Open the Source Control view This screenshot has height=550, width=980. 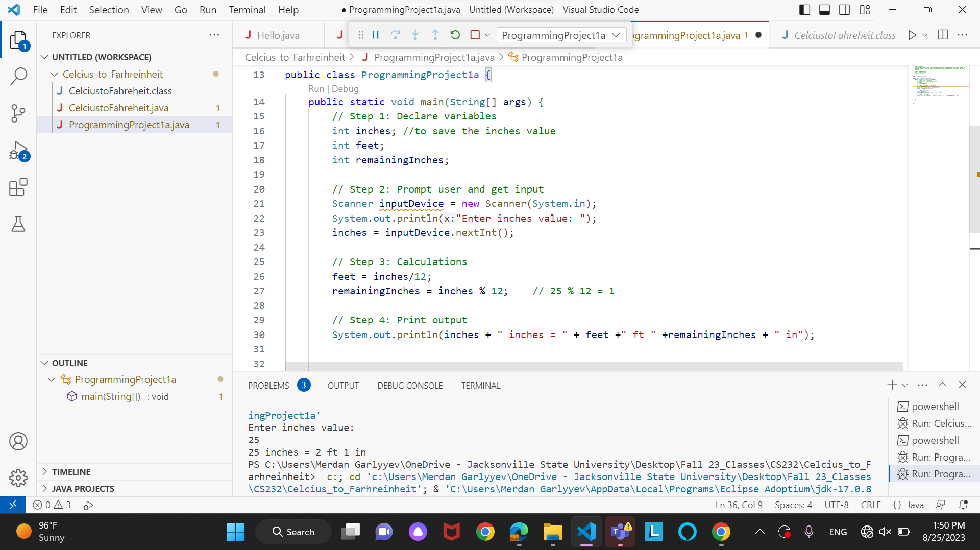tap(18, 113)
